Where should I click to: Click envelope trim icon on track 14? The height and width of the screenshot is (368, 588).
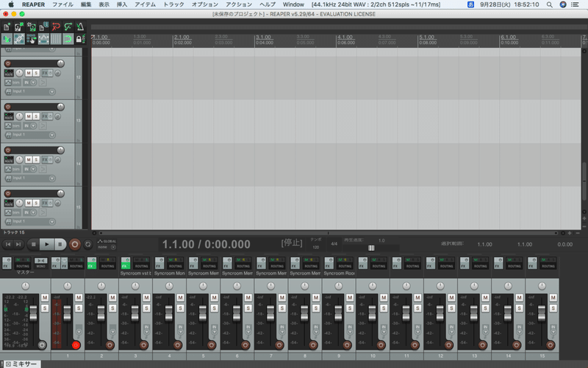8,169
